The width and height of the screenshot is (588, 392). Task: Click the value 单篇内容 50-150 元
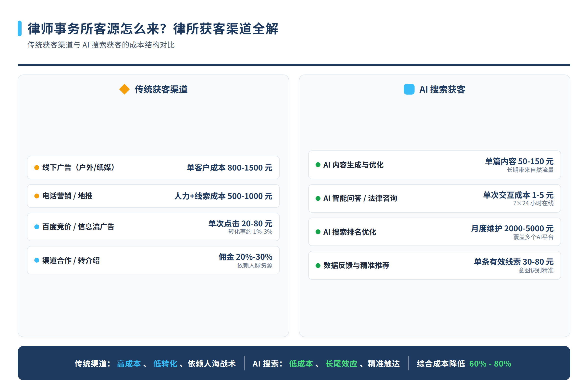[x=519, y=161]
